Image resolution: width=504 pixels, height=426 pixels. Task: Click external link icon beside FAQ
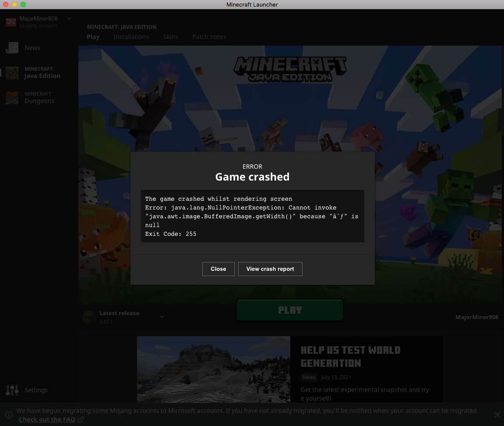point(81,419)
